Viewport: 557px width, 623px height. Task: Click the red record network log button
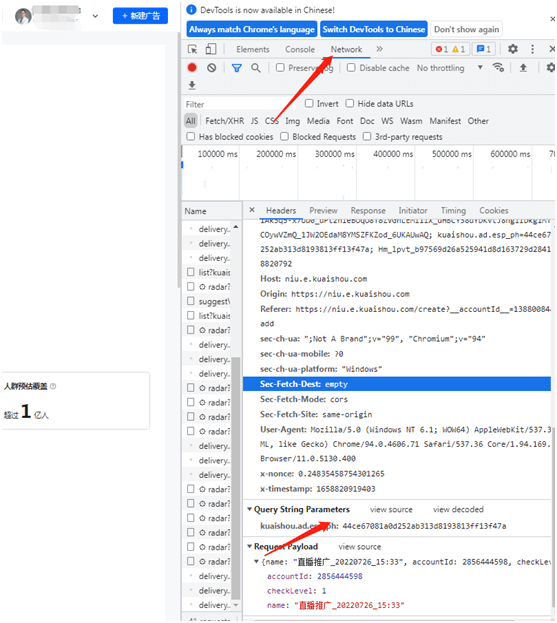[x=192, y=68]
